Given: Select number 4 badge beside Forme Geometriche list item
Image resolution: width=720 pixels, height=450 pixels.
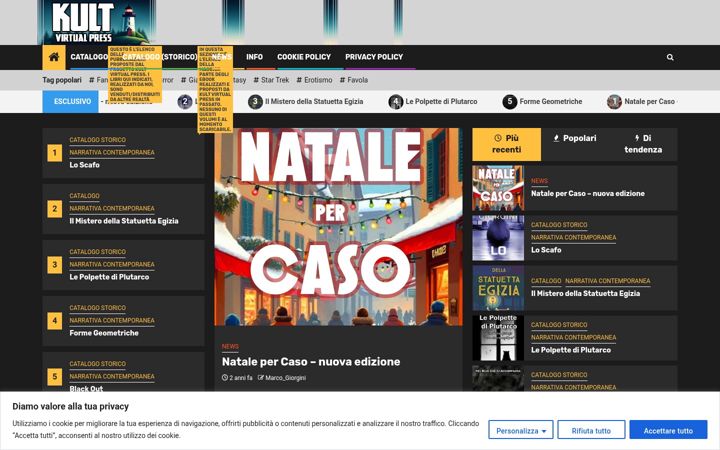Looking at the screenshot, I should pos(55,321).
